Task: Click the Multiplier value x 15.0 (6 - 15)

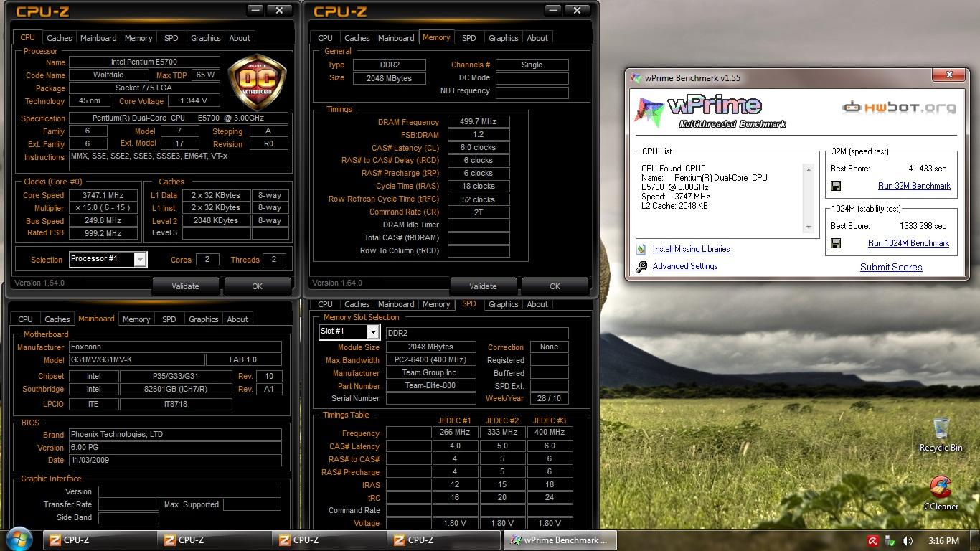Action: pos(104,208)
